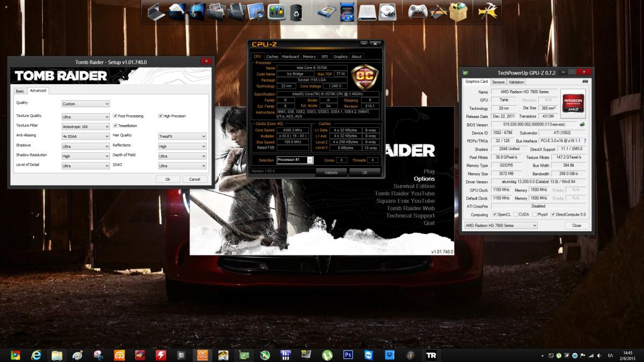The height and width of the screenshot is (362, 644).
Task: Open Survival Edition in the Tomb Raider launcher
Action: click(414, 186)
